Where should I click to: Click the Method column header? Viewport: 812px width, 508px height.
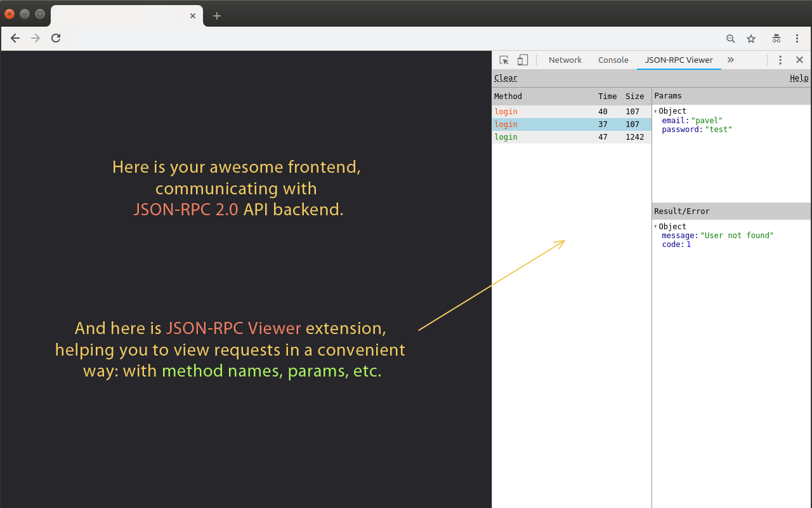coord(507,96)
